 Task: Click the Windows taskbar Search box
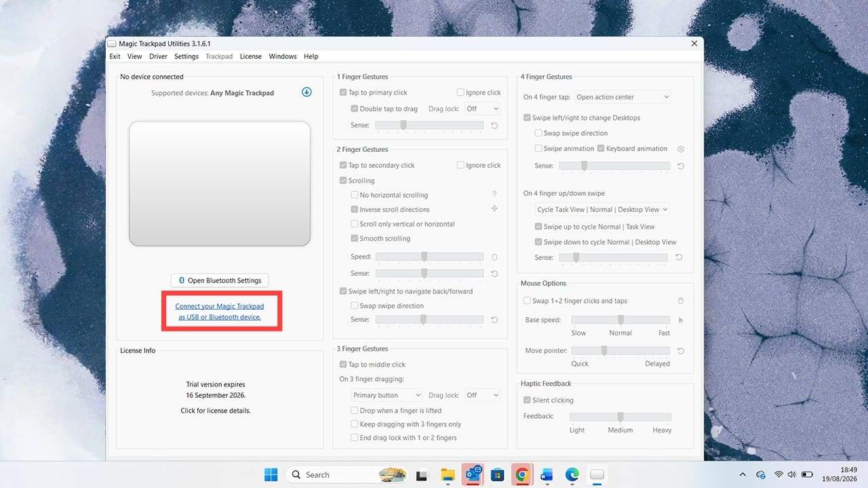(347, 474)
